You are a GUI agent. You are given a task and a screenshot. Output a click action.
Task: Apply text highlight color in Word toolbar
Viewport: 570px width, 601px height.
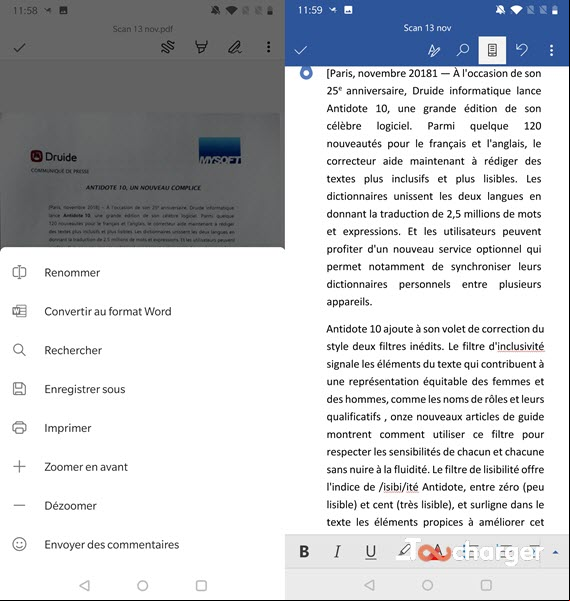pyautogui.click(x=404, y=551)
